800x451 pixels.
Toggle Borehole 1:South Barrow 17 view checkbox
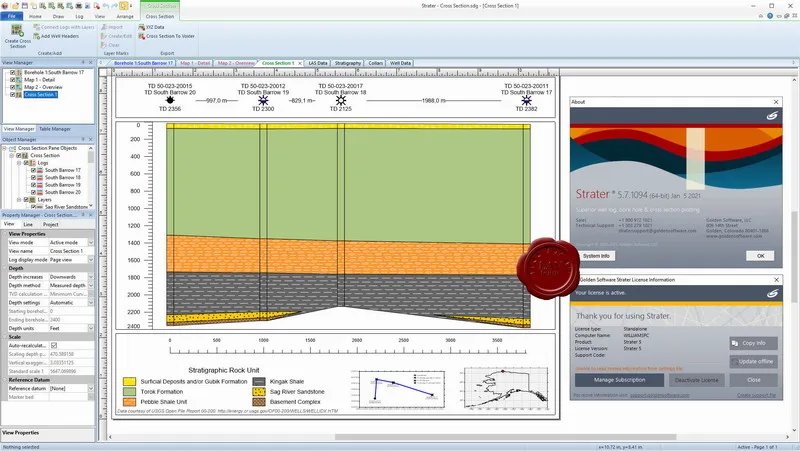[13, 72]
